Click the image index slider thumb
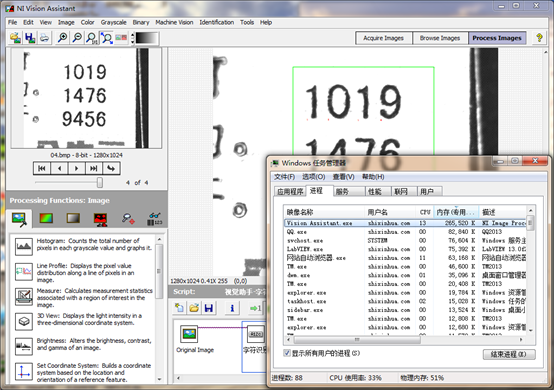Screen dimensions: 554x390 click(x=100, y=182)
